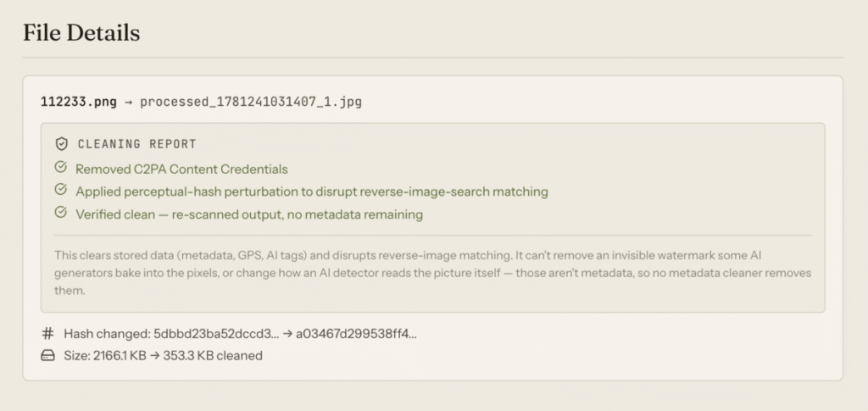Click the drive icon next to Size

[x=48, y=356]
